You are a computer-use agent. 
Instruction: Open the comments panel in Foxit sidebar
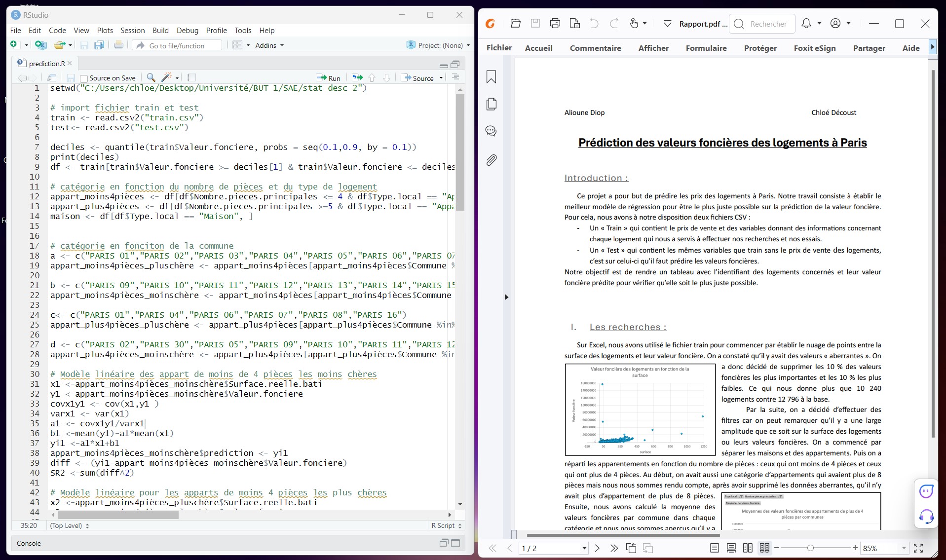[491, 131]
